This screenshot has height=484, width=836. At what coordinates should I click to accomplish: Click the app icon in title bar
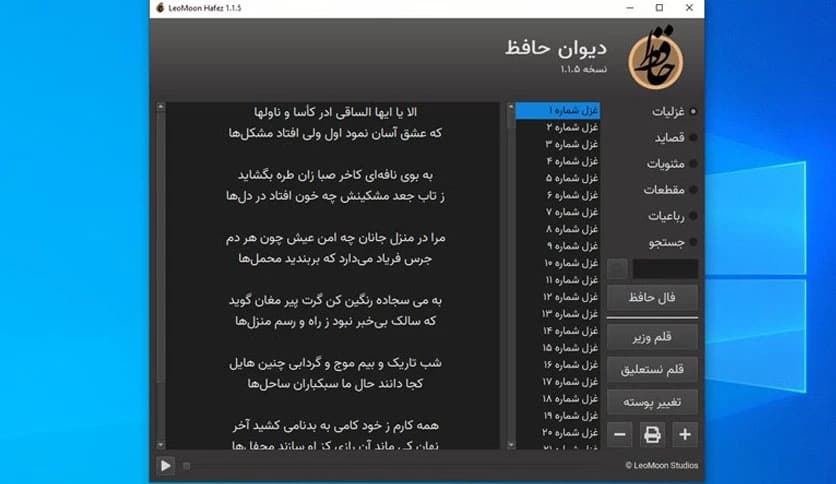(x=160, y=8)
